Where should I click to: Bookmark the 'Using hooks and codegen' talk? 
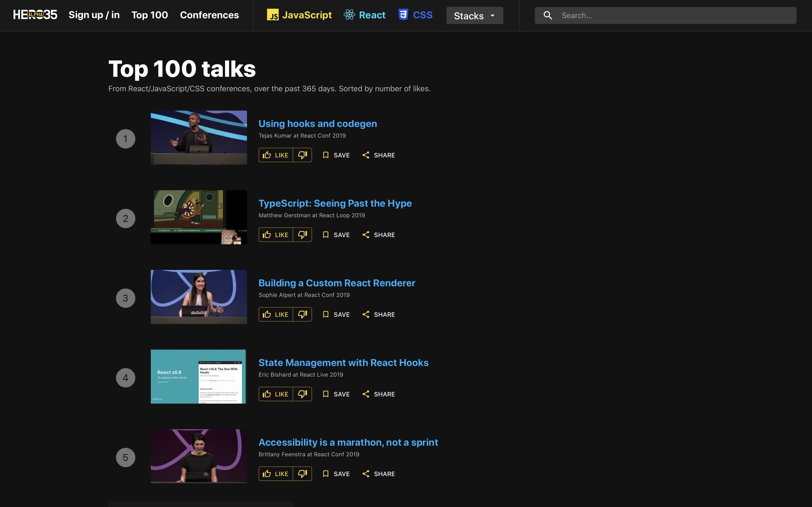click(x=336, y=155)
